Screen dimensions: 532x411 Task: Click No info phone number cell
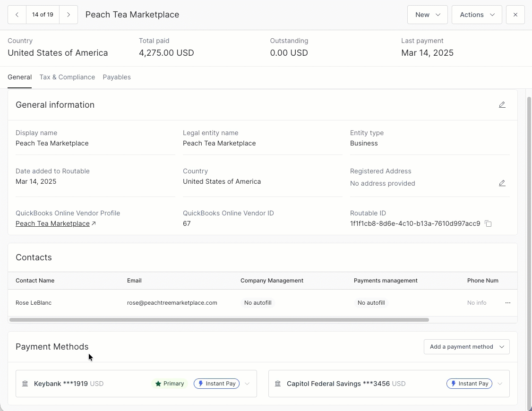tap(477, 303)
